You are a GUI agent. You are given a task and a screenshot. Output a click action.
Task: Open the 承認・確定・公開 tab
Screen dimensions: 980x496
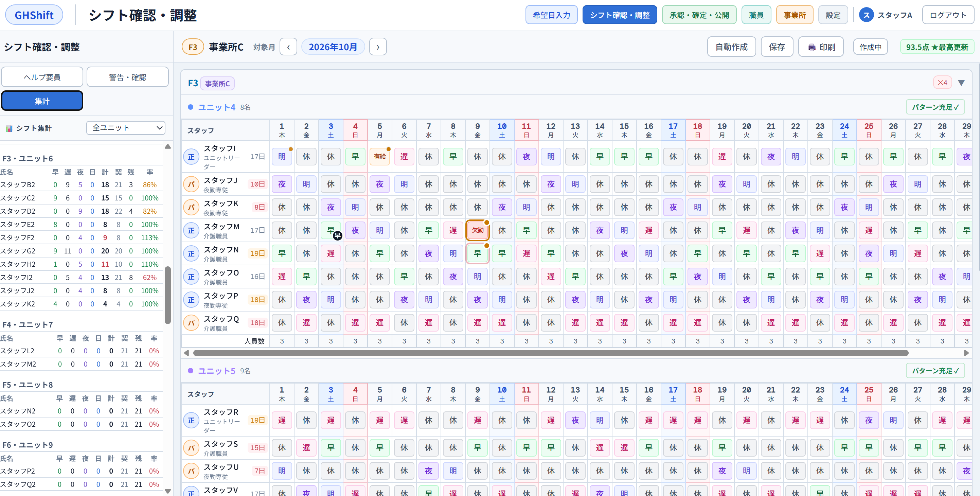coord(699,15)
